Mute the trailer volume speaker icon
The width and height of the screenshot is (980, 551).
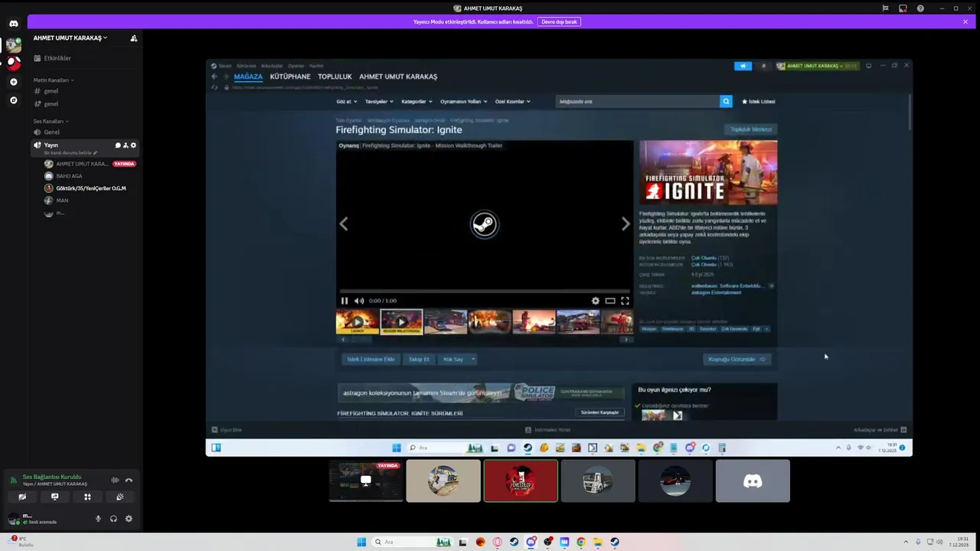point(359,301)
